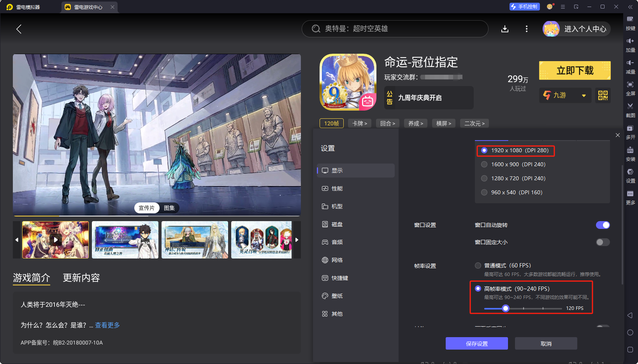Open the title bar hamburger menu
Screen dimensions: 638x364
click(563, 7)
